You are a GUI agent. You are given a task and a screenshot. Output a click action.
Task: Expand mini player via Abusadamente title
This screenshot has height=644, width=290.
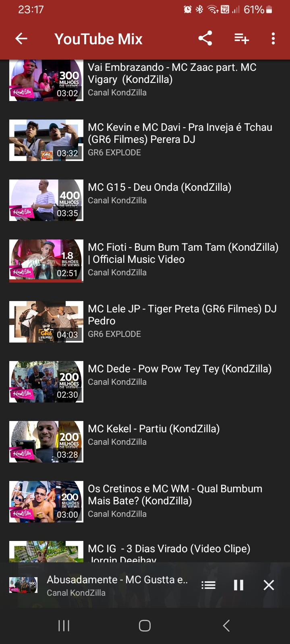click(x=117, y=580)
